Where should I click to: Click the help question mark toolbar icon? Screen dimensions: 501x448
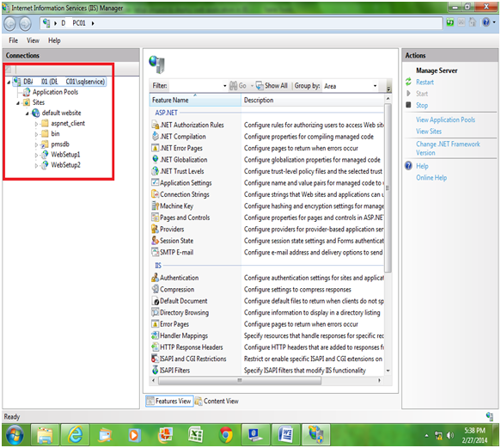point(486,22)
